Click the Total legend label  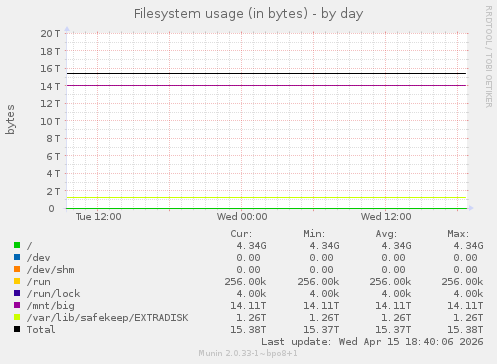tap(41, 330)
